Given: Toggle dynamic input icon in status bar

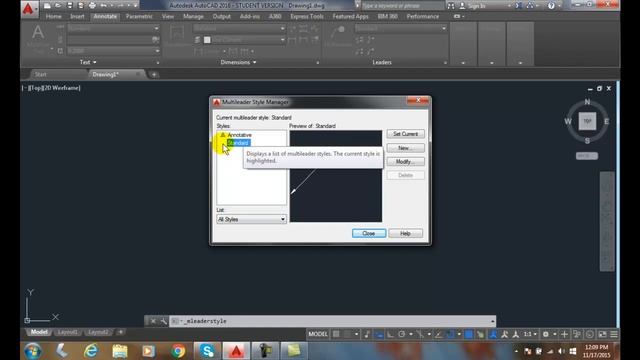Looking at the screenshot, I should 379,334.
